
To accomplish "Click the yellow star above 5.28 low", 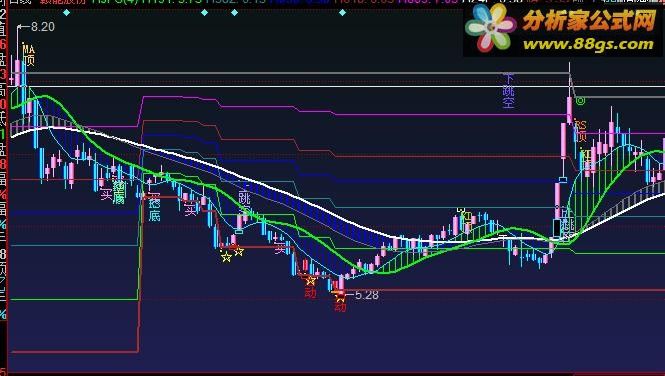I will pos(341,297).
